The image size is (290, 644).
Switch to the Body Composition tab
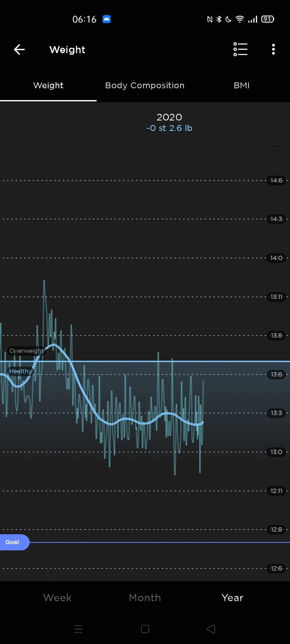tap(145, 85)
